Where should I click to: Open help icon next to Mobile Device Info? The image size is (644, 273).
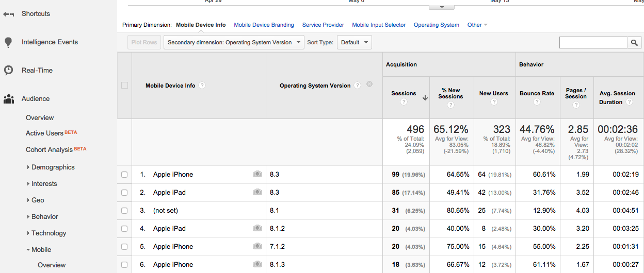[x=202, y=86]
